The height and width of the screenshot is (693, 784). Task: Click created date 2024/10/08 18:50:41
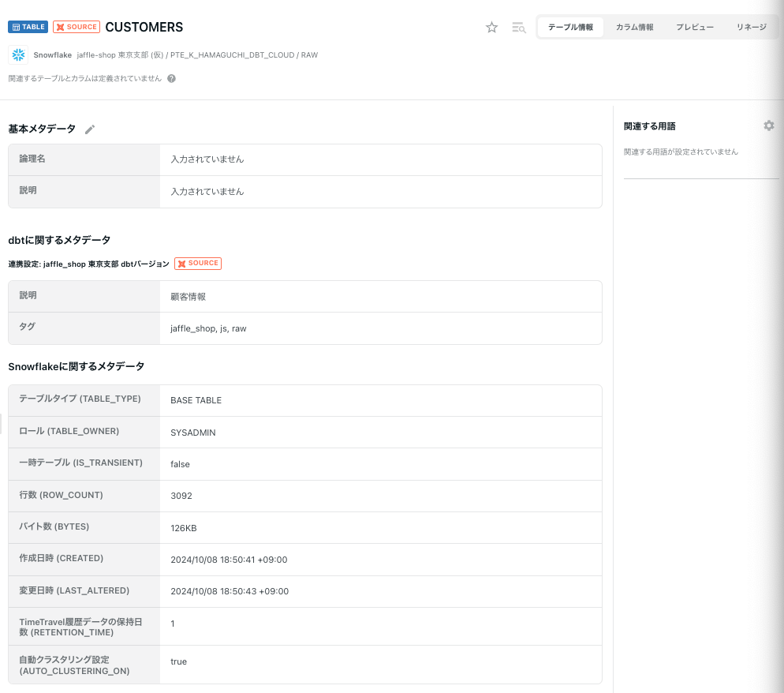(x=229, y=560)
